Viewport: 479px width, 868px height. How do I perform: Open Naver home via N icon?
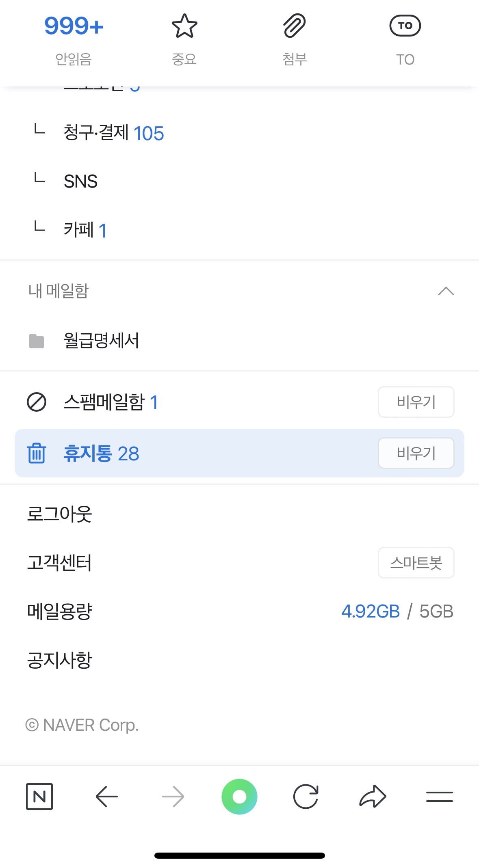pos(39,797)
